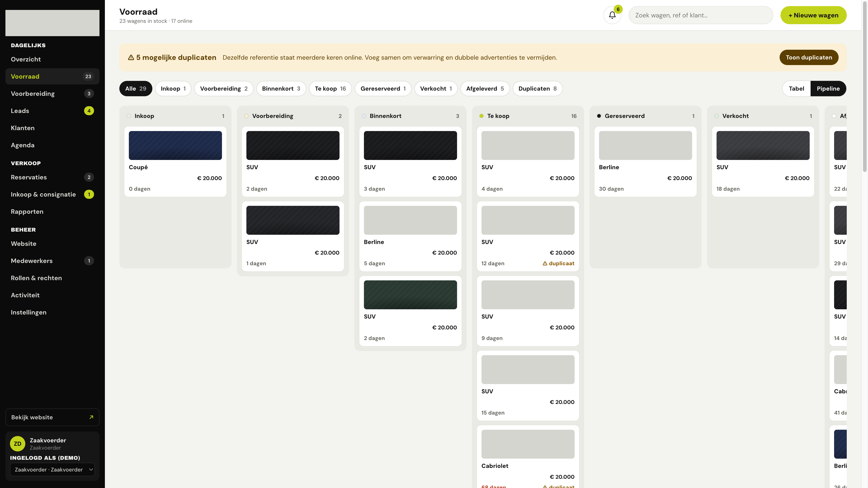Open Rollen & rechten in sidebar
The width and height of the screenshot is (868, 488).
52,278
